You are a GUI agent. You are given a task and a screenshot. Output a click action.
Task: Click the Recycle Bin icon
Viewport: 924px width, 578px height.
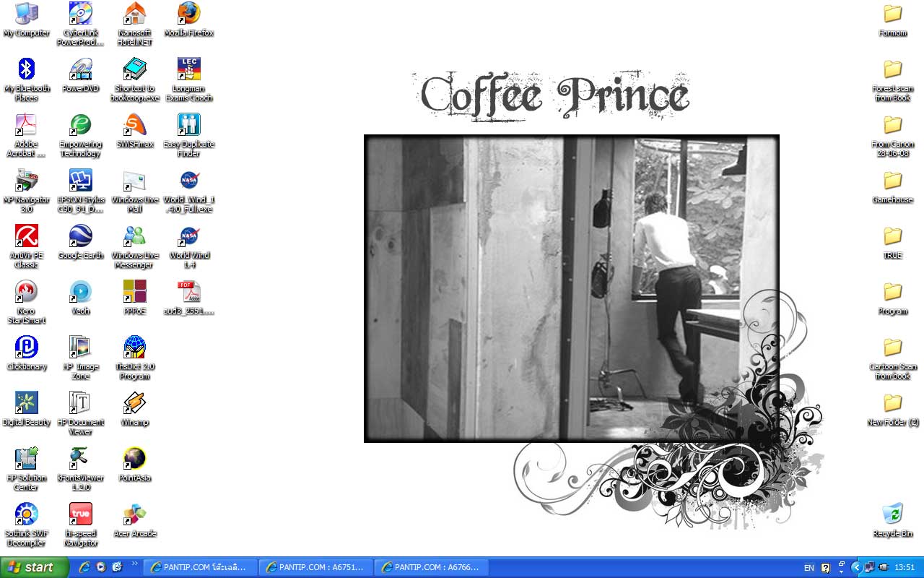[893, 520]
